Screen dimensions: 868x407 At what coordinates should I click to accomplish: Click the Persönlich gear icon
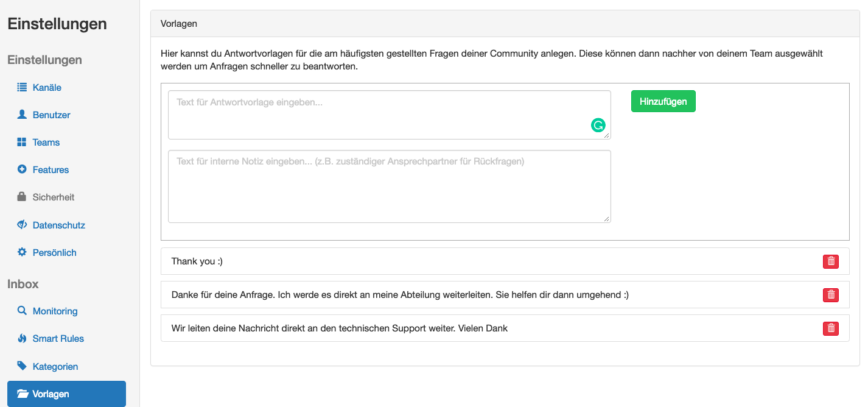click(22, 252)
